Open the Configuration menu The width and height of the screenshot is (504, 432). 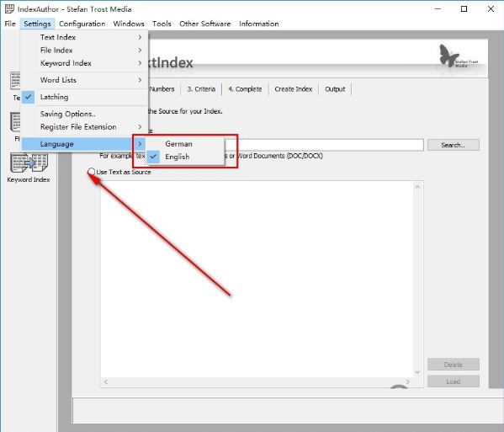pyautogui.click(x=82, y=24)
